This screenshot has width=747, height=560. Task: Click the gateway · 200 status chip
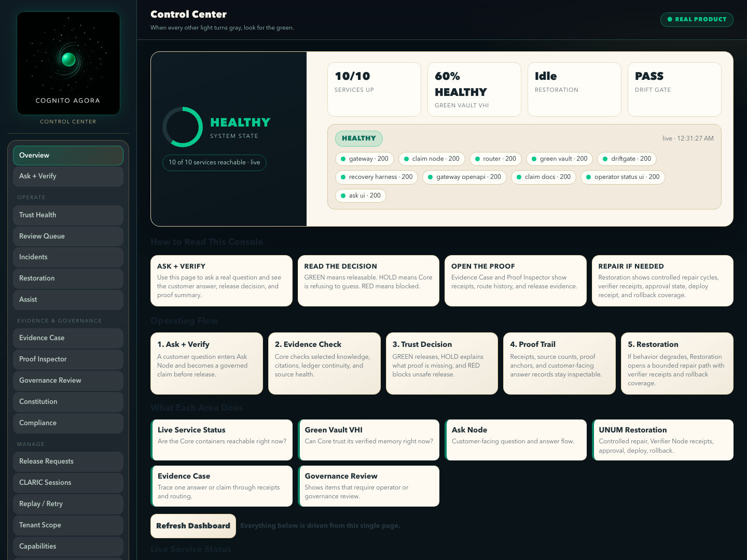pos(365,159)
